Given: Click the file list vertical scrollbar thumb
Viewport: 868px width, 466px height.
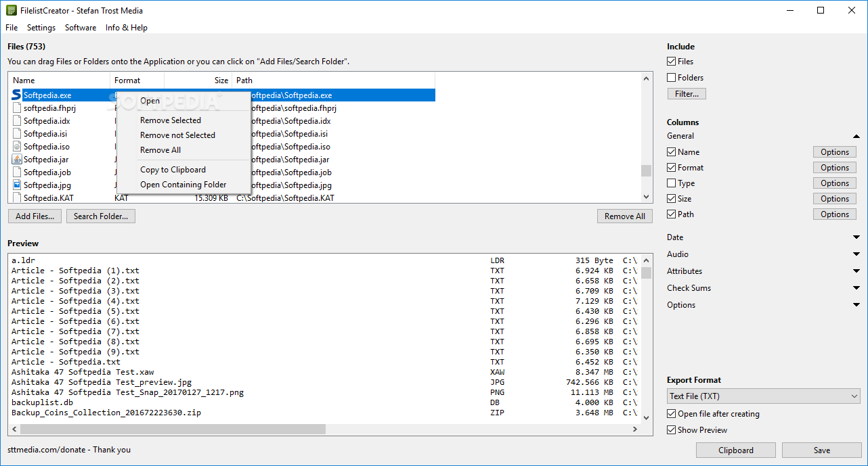Looking at the screenshot, I should click(x=647, y=170).
